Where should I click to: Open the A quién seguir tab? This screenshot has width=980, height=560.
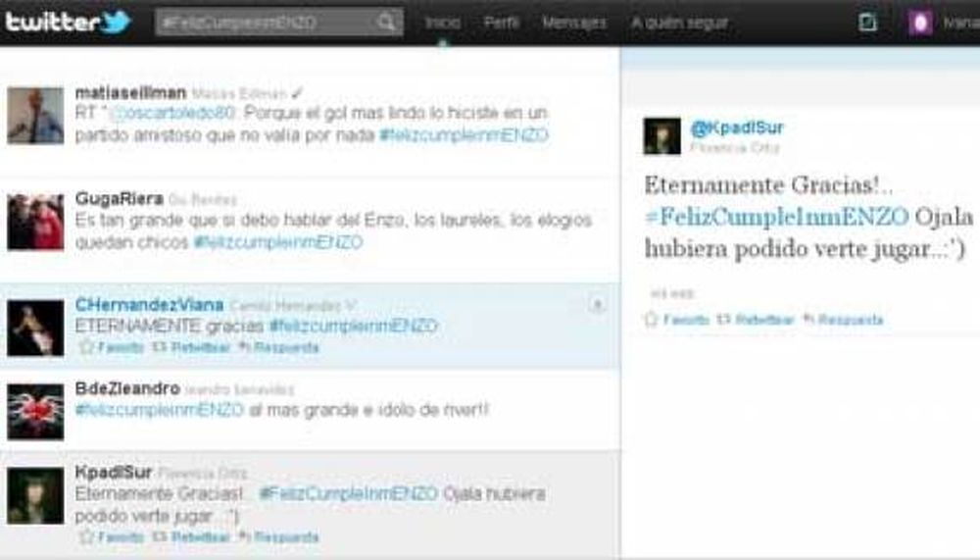tap(679, 24)
